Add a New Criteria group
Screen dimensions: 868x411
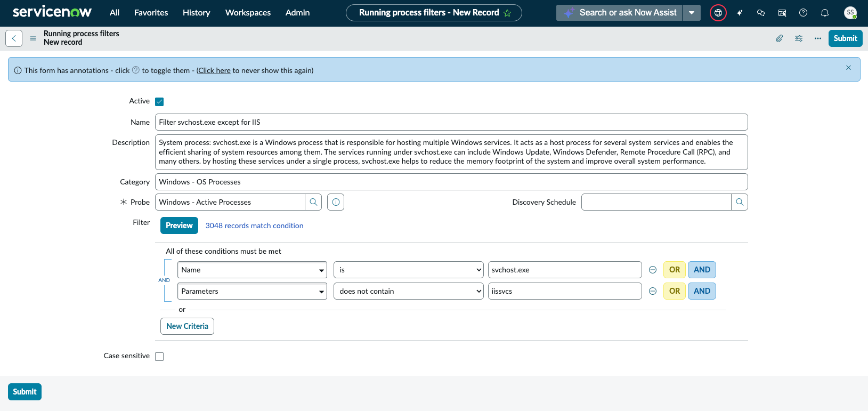pyautogui.click(x=187, y=326)
